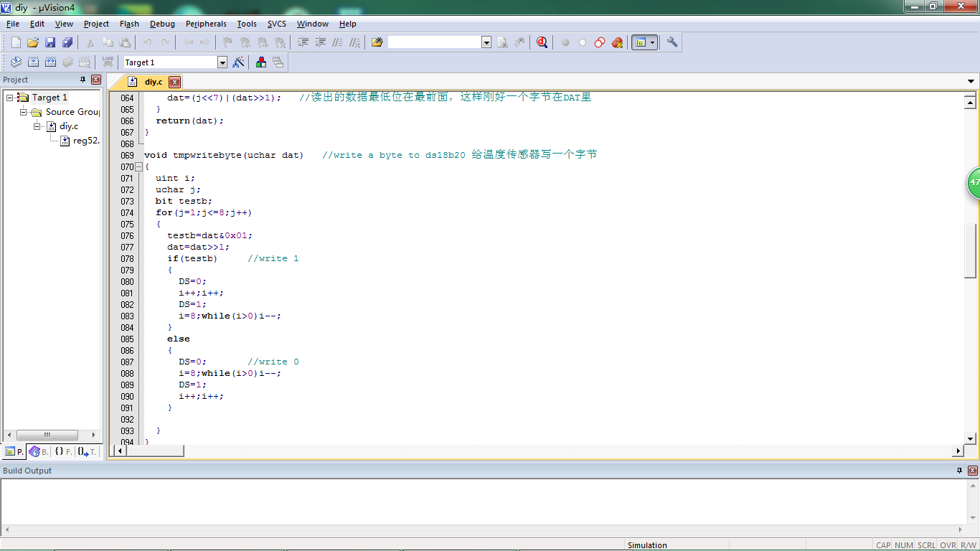
Task: Cut selection with the scissors icon
Action: pyautogui.click(x=90, y=42)
